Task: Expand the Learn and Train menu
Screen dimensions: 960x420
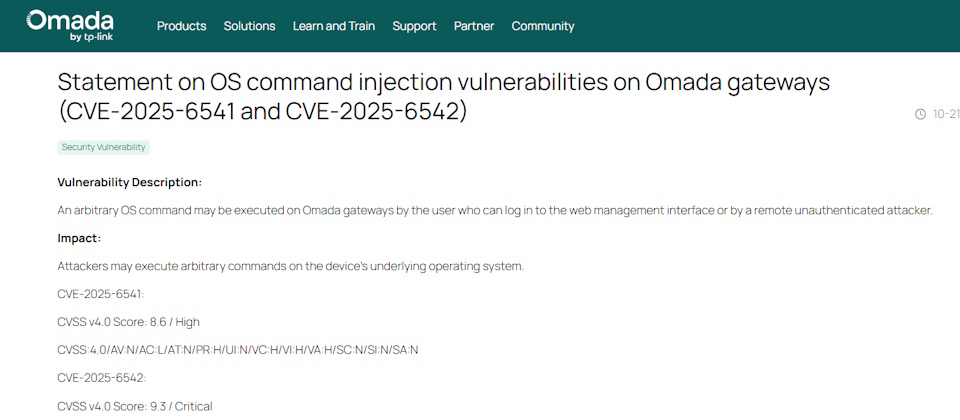Action: (x=334, y=26)
